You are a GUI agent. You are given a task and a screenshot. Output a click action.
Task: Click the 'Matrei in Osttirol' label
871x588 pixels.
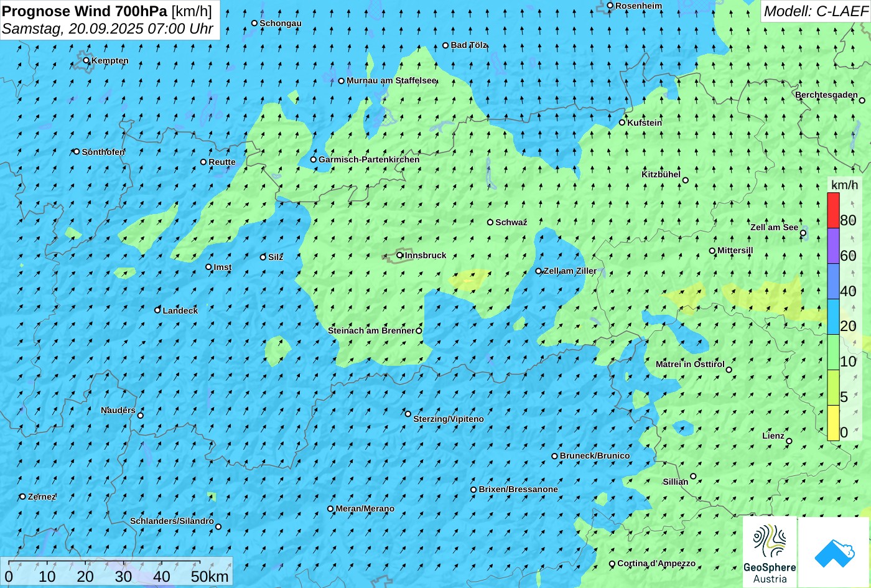point(690,364)
